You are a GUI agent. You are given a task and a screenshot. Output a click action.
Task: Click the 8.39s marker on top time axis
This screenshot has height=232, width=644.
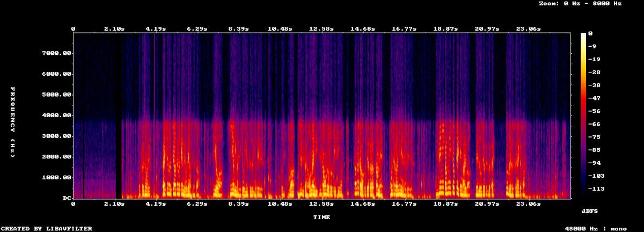[x=238, y=28]
